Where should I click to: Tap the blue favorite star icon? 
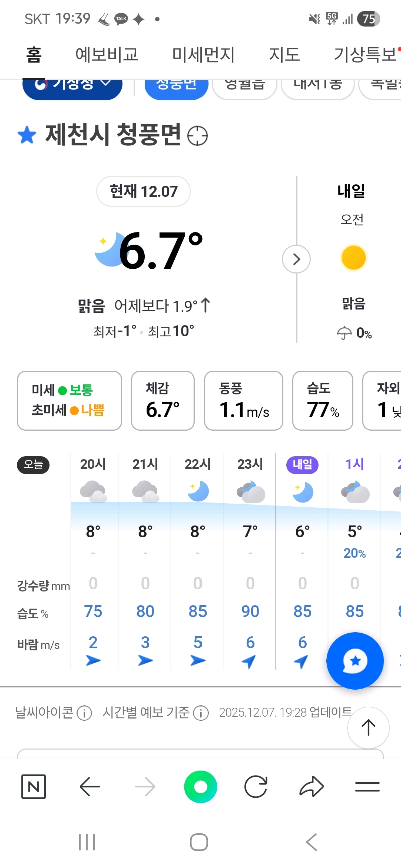point(27,135)
